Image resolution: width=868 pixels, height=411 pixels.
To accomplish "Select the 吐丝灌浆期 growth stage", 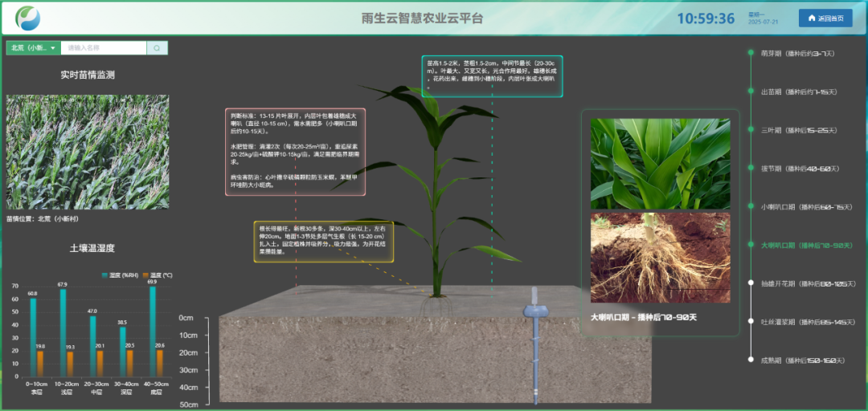I will coord(808,321).
